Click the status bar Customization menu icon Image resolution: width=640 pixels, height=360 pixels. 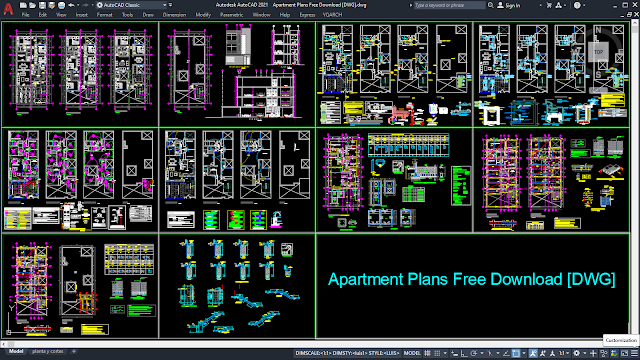(x=634, y=353)
